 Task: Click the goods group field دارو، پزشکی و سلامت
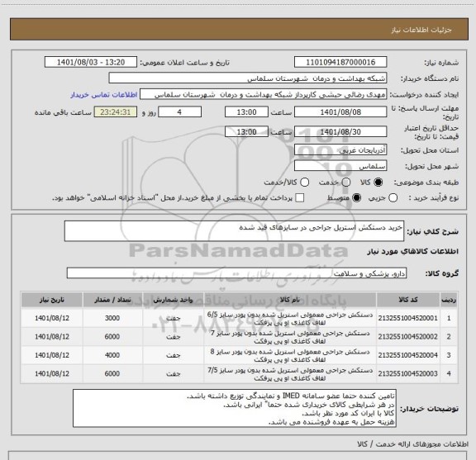[x=236, y=273]
